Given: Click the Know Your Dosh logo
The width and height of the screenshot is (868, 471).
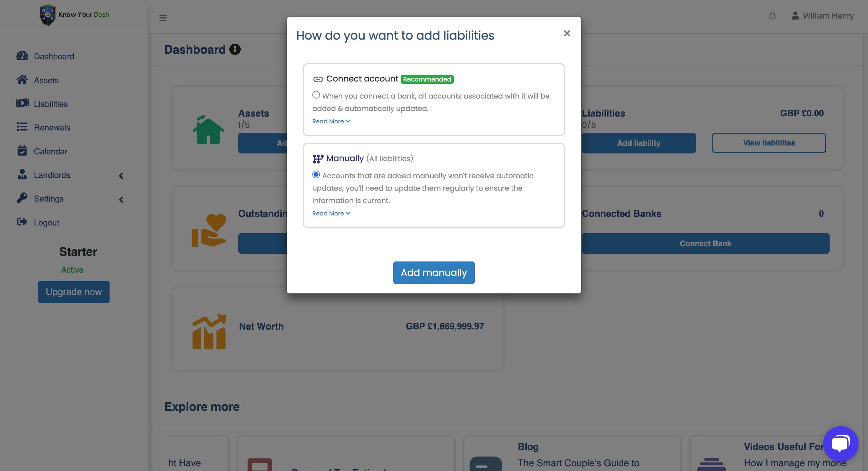Looking at the screenshot, I should (x=74, y=15).
